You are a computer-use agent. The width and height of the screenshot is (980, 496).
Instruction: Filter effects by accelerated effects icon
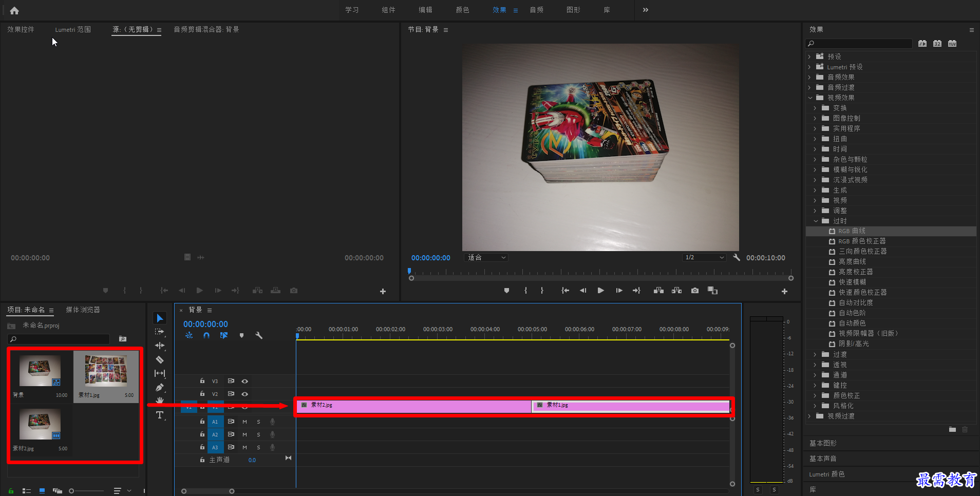(922, 44)
